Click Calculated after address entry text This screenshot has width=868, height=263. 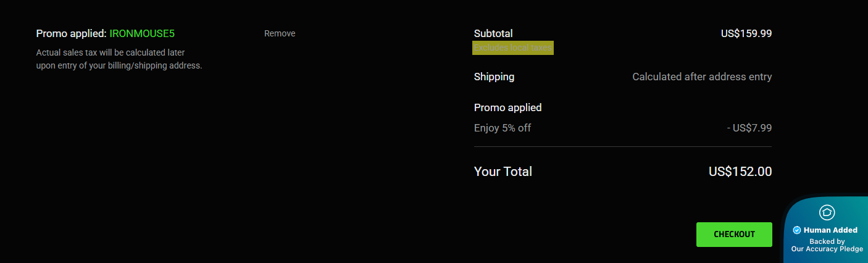click(702, 77)
